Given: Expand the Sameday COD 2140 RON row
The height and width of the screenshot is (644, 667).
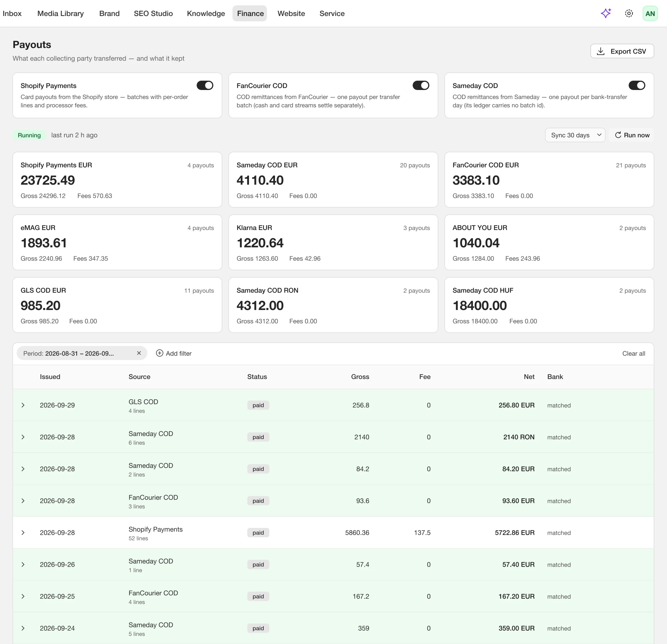Looking at the screenshot, I should pyautogui.click(x=23, y=437).
